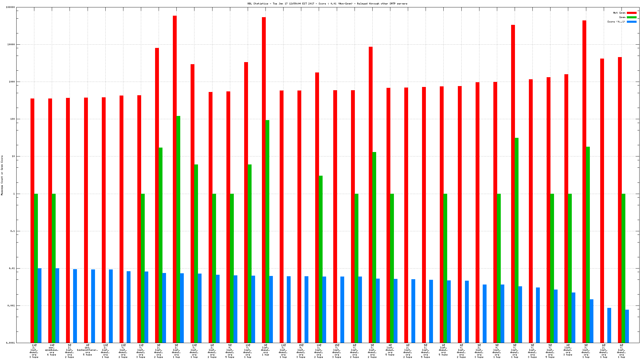
Task: Select the '3@ list.dnswl.org 1 hop' axis label
Action: pos(265,350)
